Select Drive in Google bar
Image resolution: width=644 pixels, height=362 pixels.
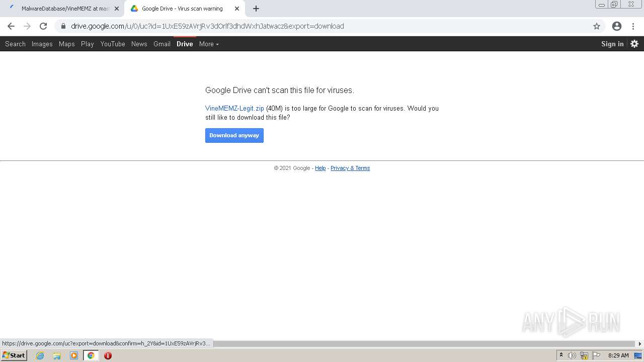pyautogui.click(x=185, y=44)
